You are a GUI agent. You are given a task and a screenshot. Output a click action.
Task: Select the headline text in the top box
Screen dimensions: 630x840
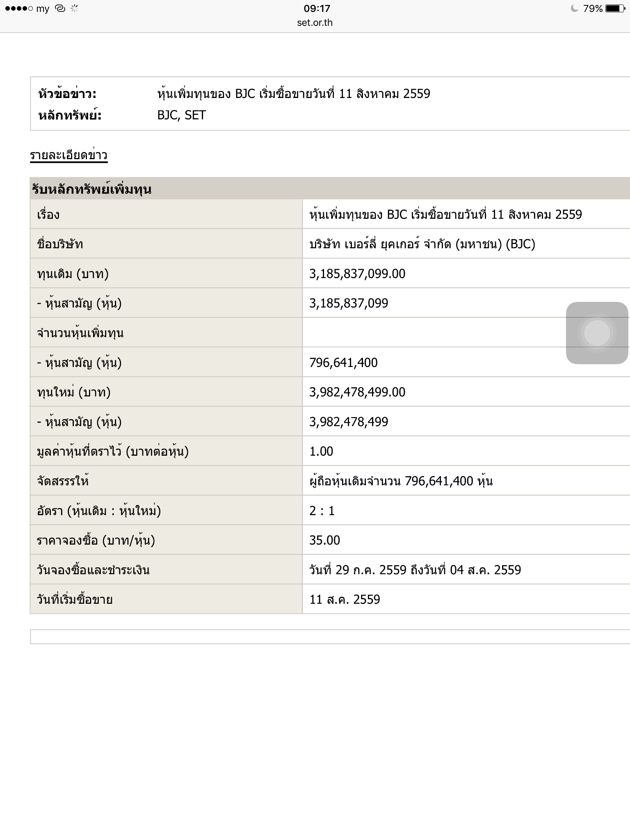(x=294, y=94)
